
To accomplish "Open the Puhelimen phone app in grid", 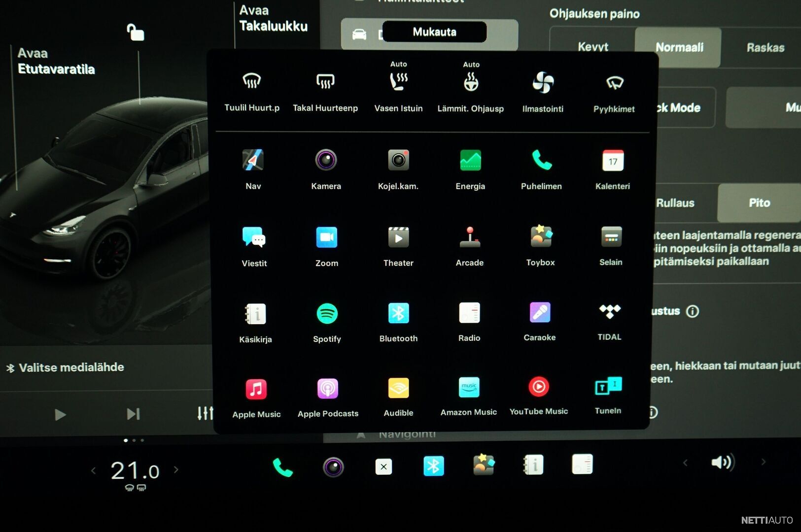I will pyautogui.click(x=541, y=169).
